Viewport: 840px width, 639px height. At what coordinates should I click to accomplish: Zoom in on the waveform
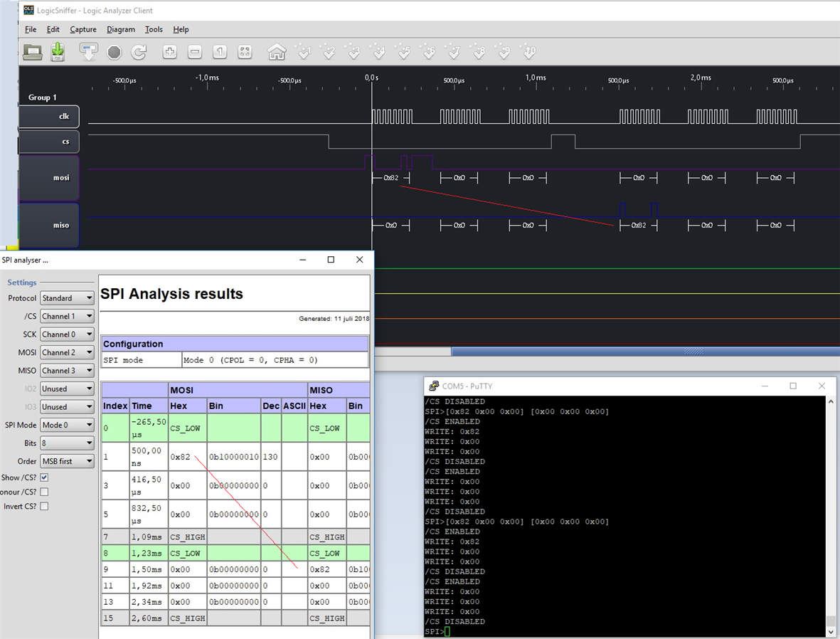[169, 52]
